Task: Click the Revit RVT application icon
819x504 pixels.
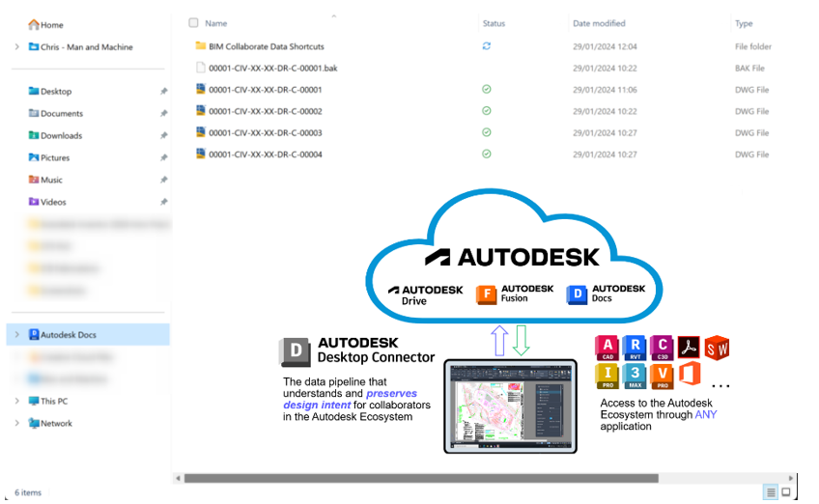Action: pyautogui.click(x=635, y=348)
